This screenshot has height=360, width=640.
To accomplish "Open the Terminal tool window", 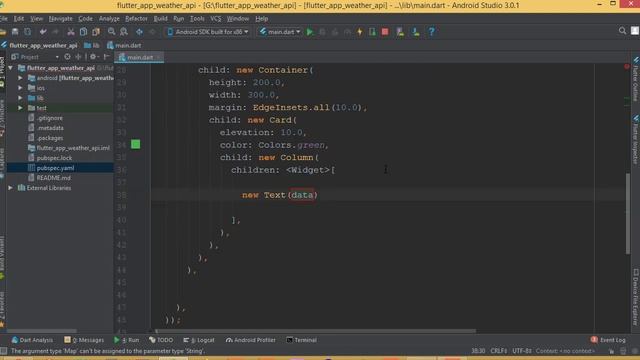I will (x=302, y=340).
